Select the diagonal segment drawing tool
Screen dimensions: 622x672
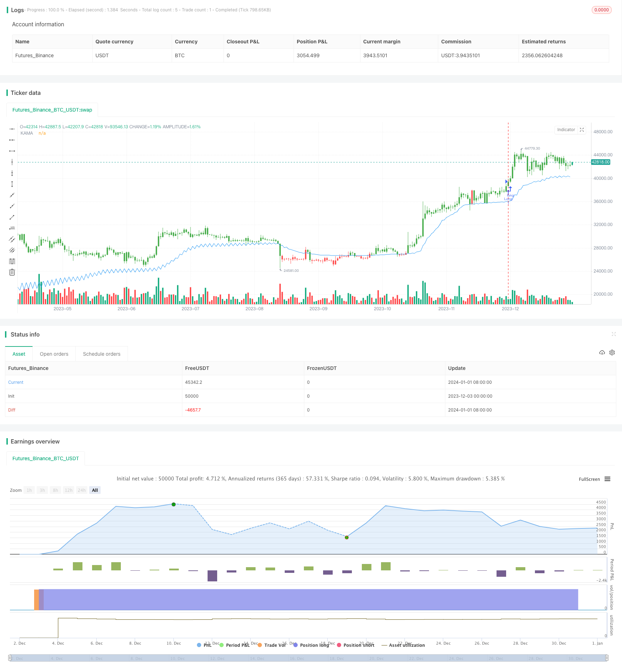12,217
